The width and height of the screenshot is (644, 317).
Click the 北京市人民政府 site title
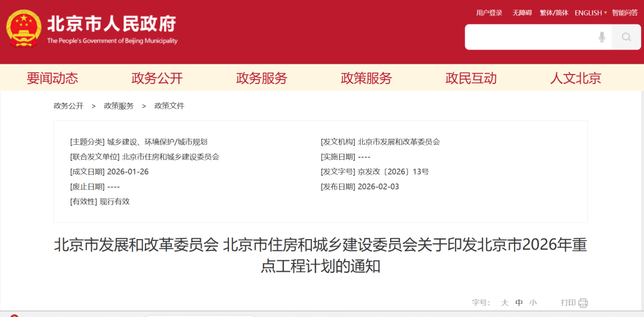[112, 23]
